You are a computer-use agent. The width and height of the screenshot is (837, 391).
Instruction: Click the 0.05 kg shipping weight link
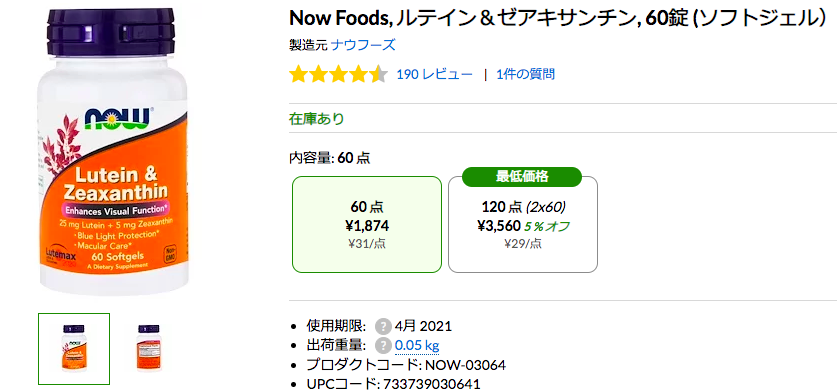[x=417, y=346]
